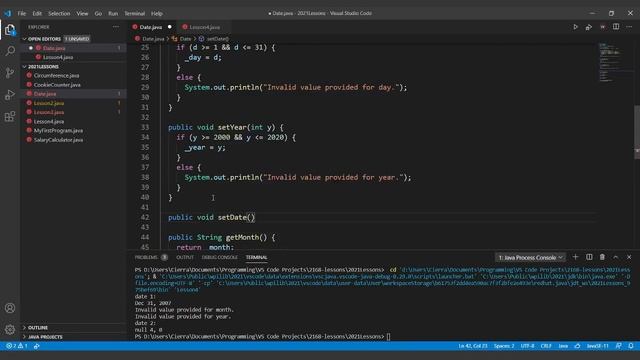Open the Selection menu
The image size is (640, 360).
59,13
